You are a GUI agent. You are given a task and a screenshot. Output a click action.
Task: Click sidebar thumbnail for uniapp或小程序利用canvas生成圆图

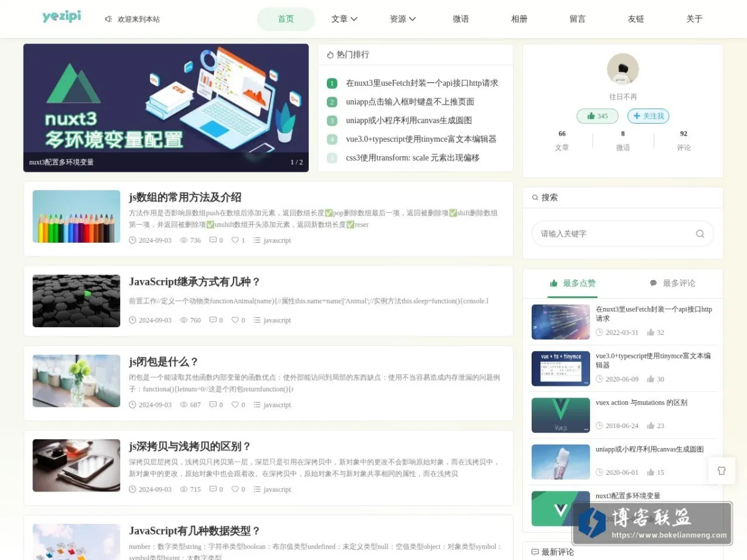click(561, 462)
